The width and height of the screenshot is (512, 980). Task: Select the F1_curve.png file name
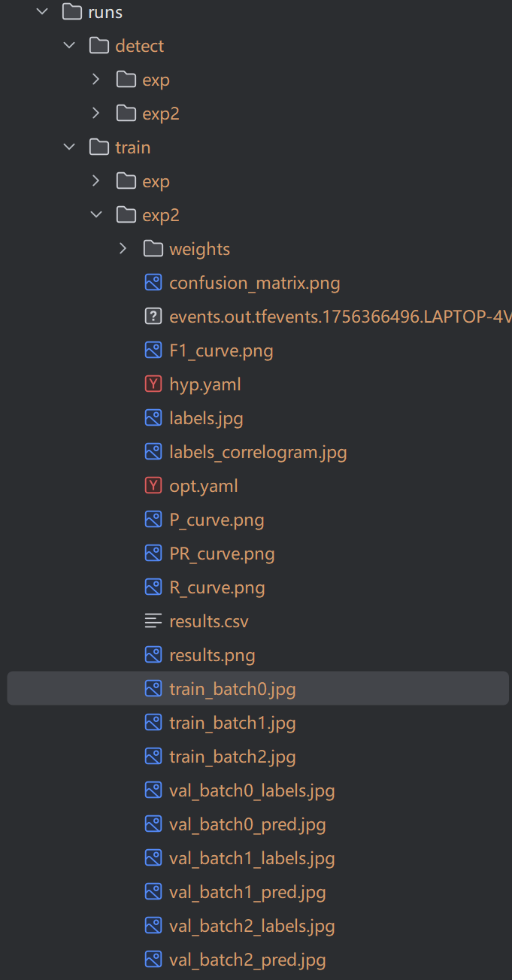[221, 351]
